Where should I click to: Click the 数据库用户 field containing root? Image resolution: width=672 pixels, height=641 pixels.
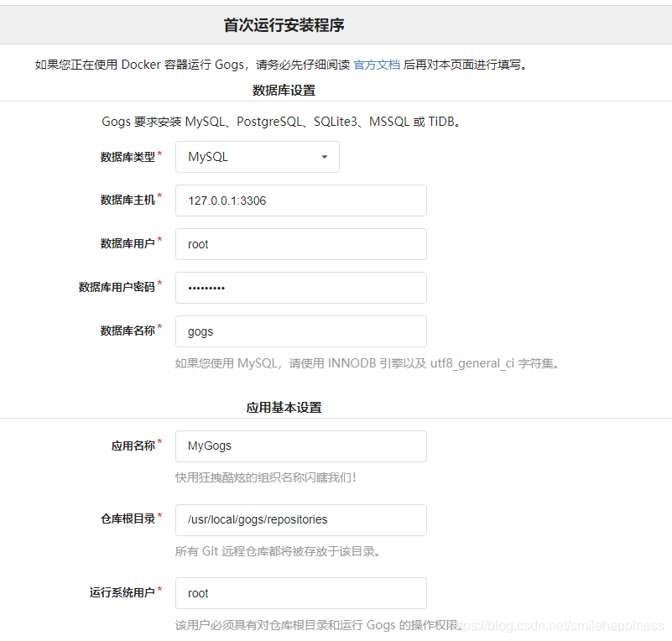300,244
